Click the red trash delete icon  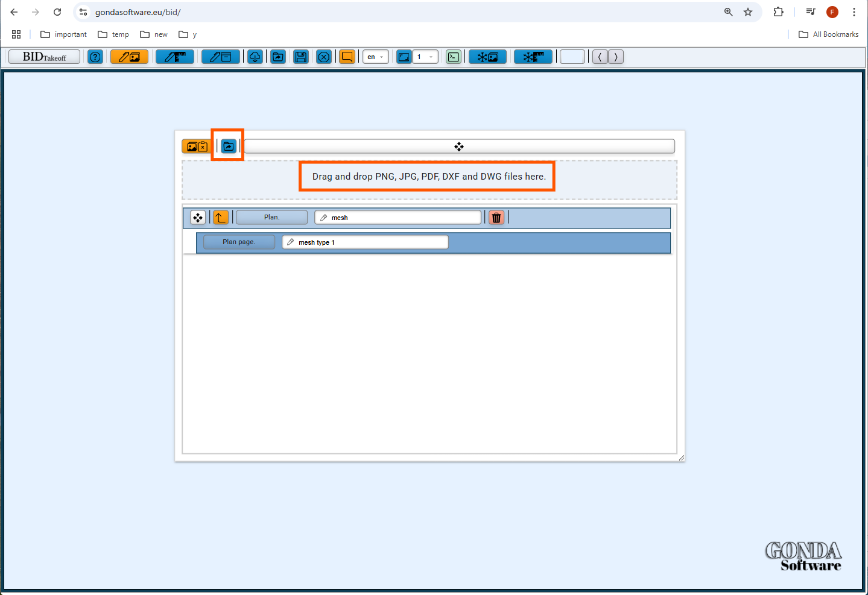pyautogui.click(x=496, y=218)
